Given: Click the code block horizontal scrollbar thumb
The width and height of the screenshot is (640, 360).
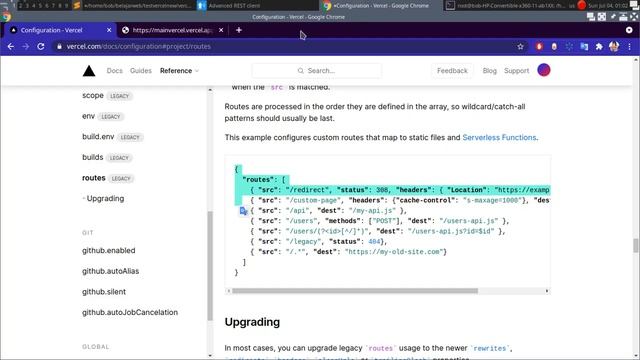Looking at the screenshot, I should [355, 291].
